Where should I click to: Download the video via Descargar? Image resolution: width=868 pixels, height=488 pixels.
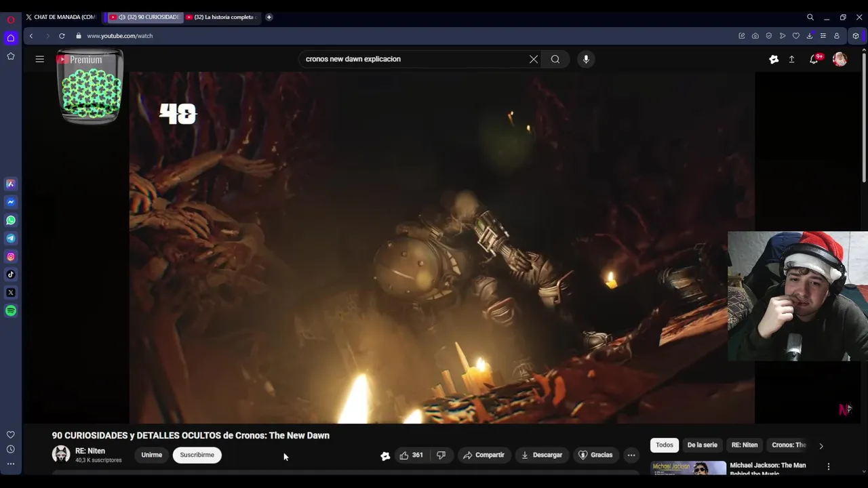[542, 455]
